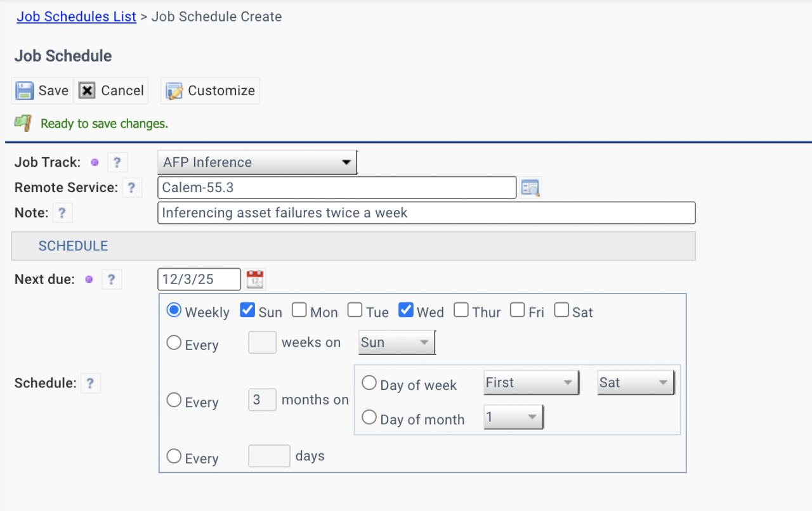Click into the Note text field
This screenshot has height=511, width=812.
click(x=426, y=213)
